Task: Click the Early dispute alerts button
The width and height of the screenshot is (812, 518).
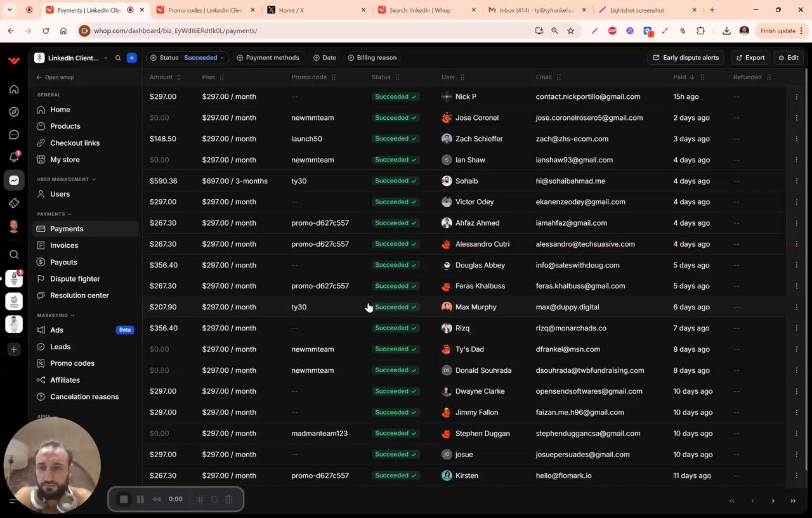Action: pos(686,58)
